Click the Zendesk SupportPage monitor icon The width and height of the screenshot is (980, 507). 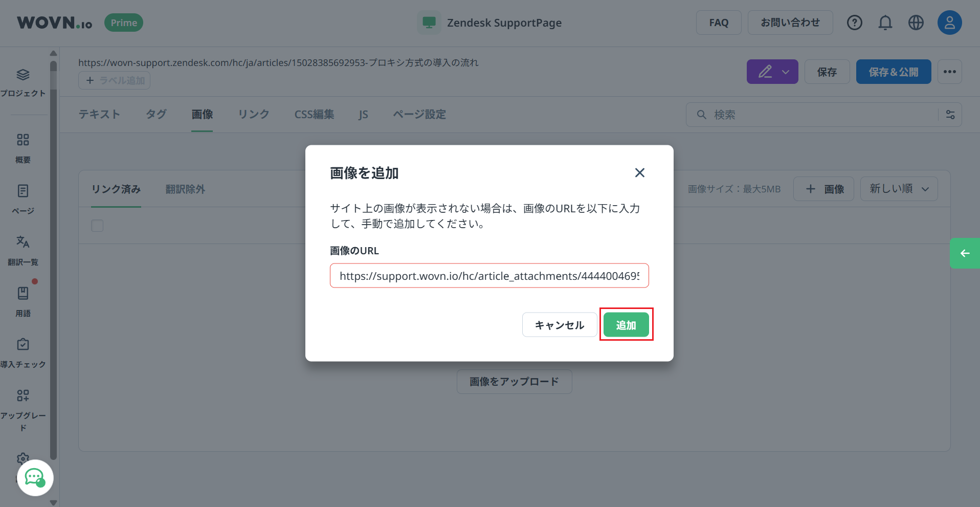point(429,23)
